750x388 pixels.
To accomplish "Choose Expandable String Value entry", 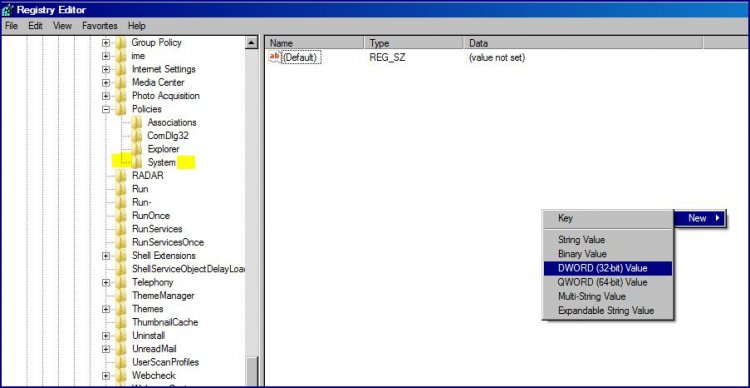I will point(607,310).
